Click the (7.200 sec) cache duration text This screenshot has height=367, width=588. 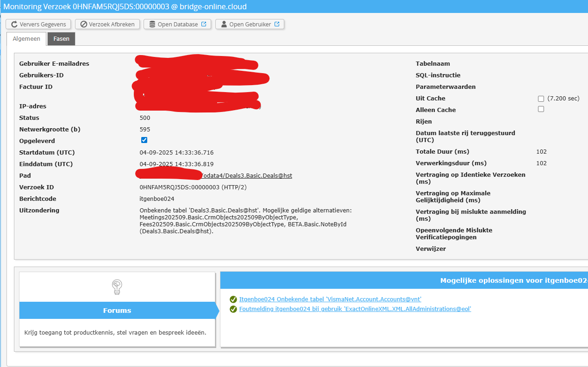pyautogui.click(x=563, y=99)
